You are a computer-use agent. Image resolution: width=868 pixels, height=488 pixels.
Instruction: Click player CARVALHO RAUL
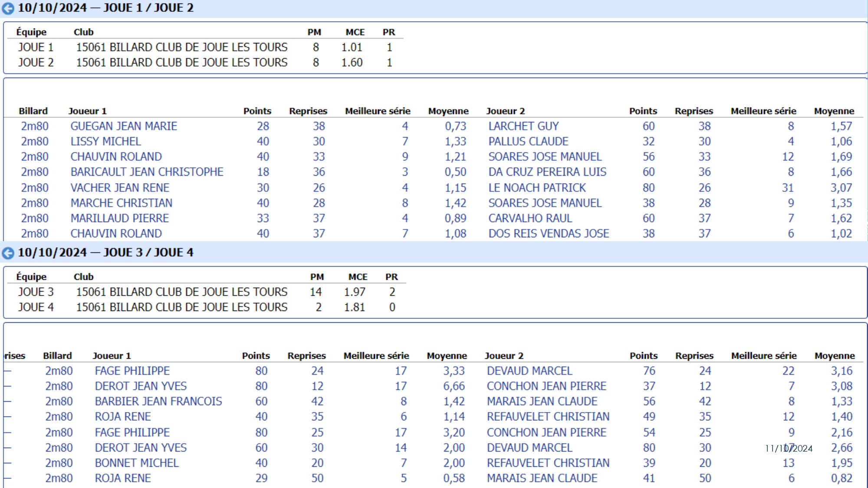[530, 218]
